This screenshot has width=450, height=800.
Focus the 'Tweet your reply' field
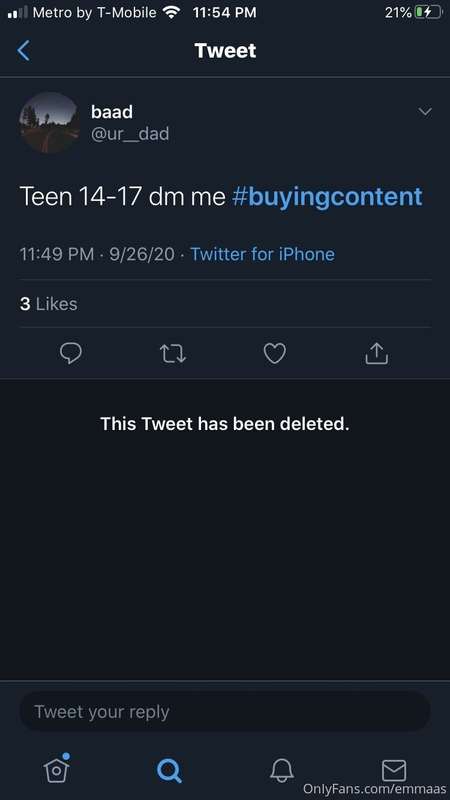pos(224,712)
